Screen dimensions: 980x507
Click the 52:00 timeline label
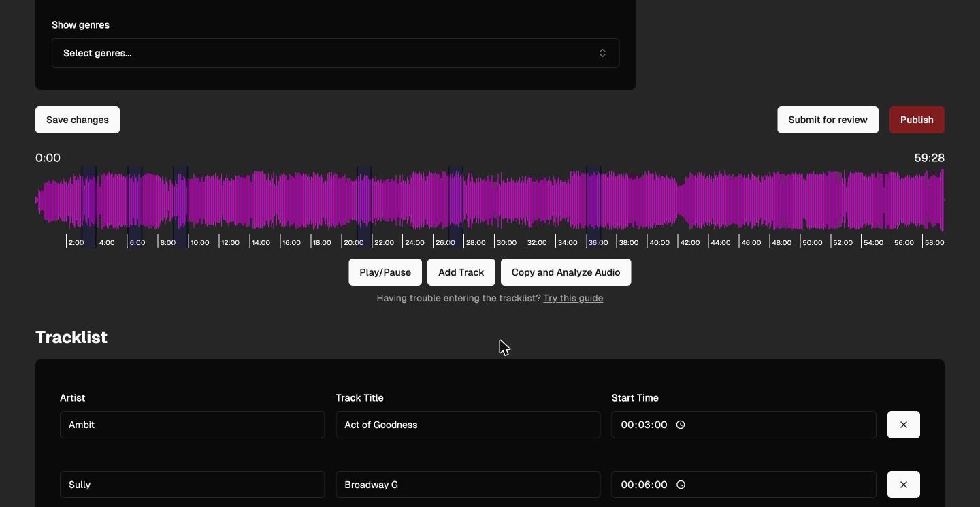pos(843,242)
